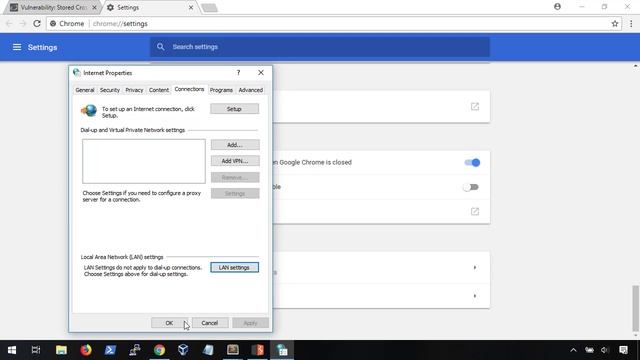Open PowerShell from the taskbar
Screen dimensions: 640x360
pyautogui.click(x=110, y=350)
